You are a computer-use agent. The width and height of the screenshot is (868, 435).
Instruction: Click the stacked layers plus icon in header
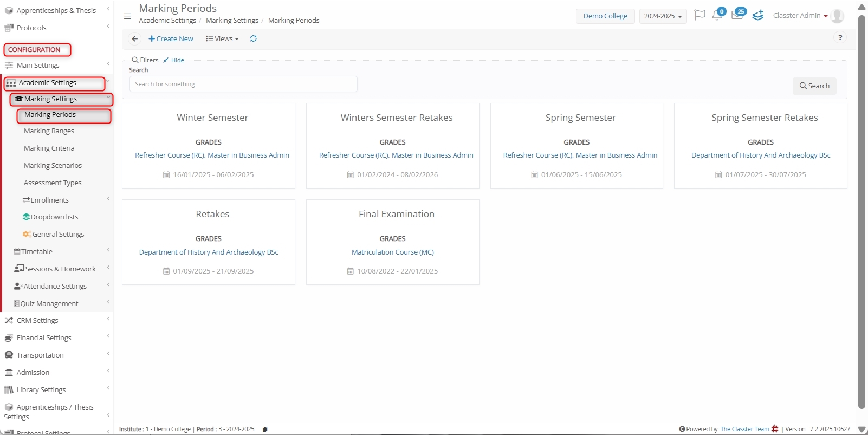click(758, 15)
